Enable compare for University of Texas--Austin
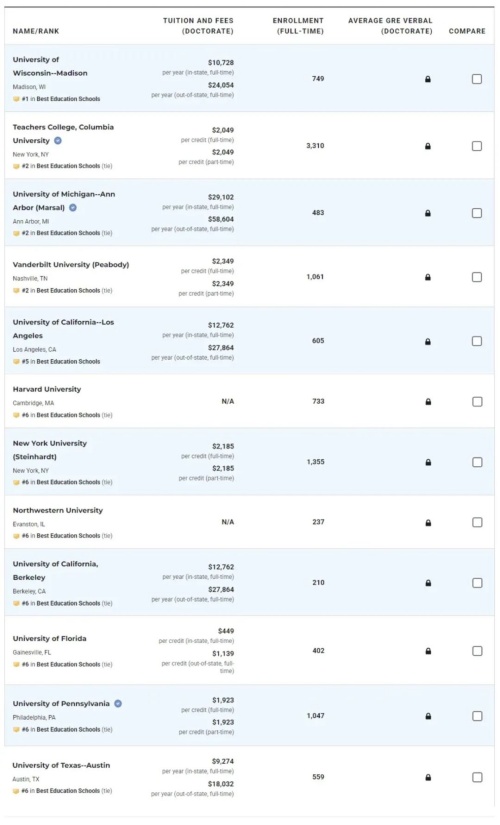This screenshot has height=825, width=500. pyautogui.click(x=477, y=777)
